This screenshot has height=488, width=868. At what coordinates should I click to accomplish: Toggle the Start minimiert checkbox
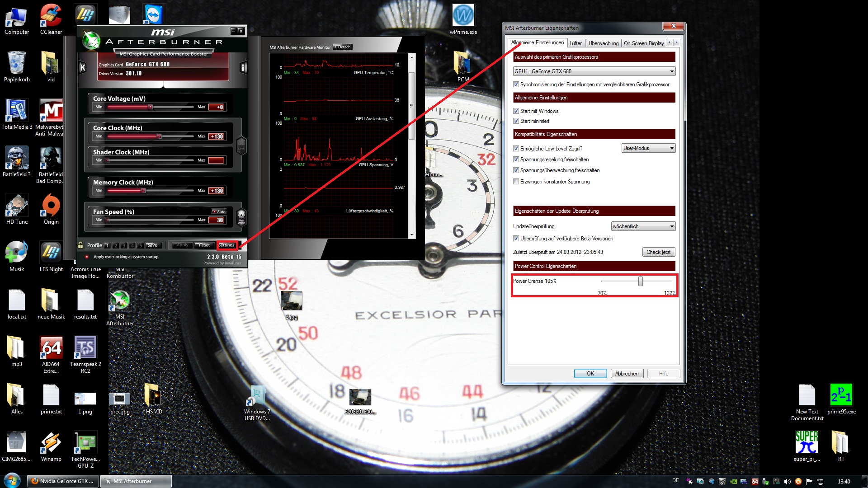point(516,121)
